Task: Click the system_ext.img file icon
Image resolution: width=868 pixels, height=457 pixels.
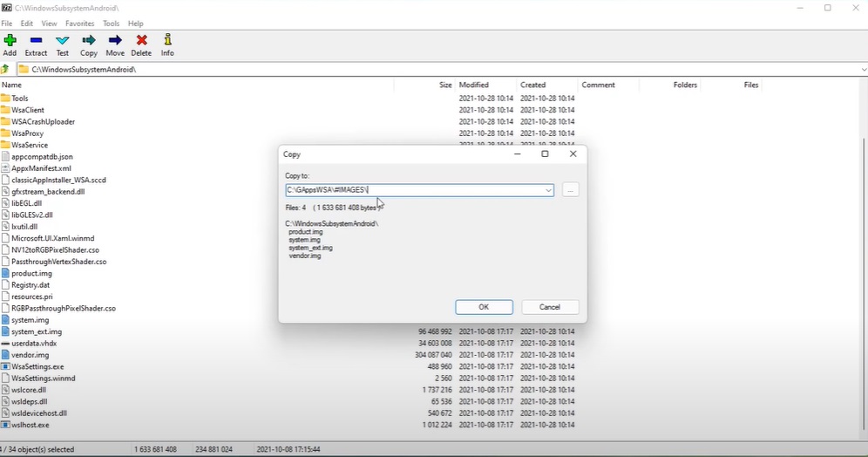Action: (x=5, y=331)
